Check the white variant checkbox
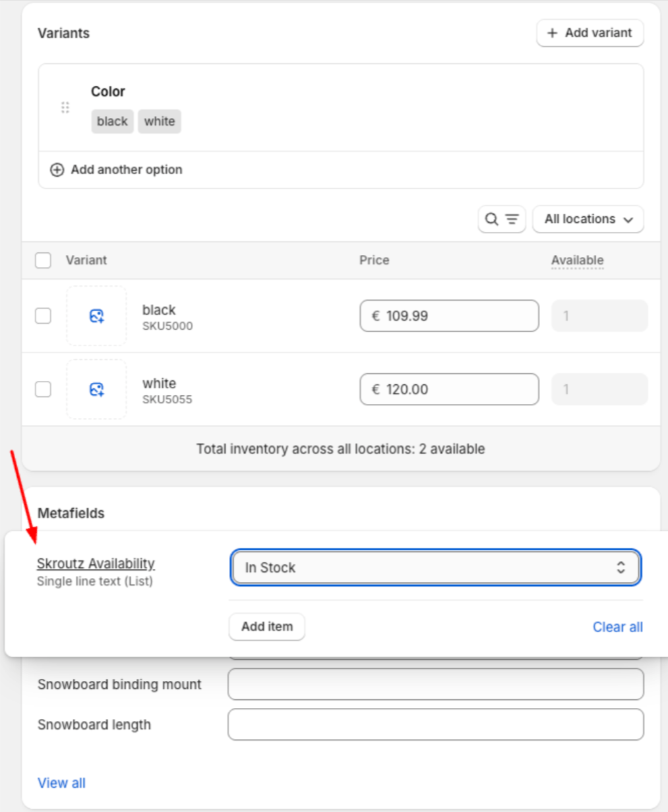 click(x=44, y=390)
